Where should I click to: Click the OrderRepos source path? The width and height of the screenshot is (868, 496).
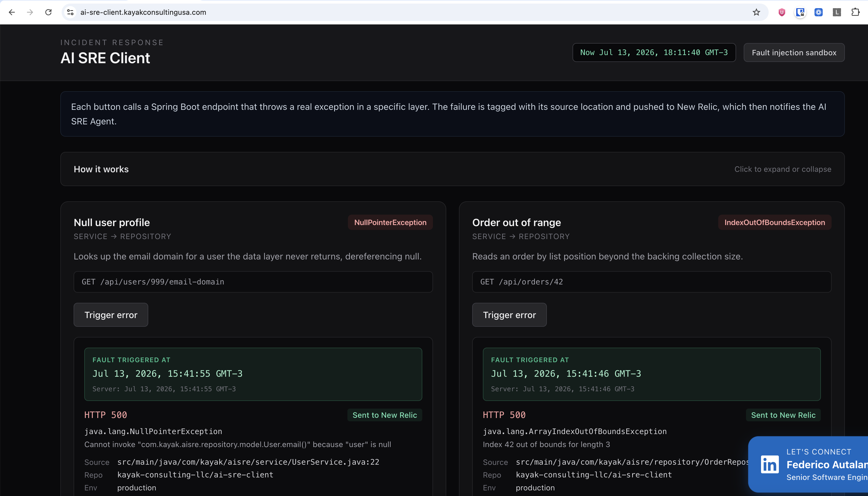pyautogui.click(x=632, y=462)
